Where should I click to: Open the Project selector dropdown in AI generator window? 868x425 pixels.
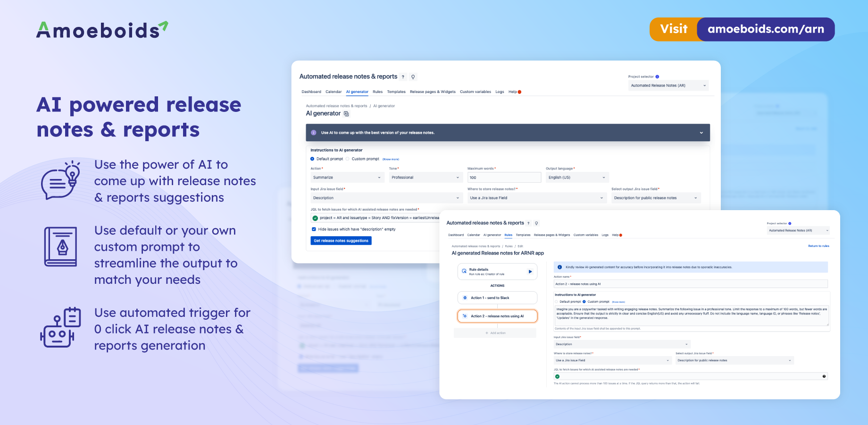[668, 85]
